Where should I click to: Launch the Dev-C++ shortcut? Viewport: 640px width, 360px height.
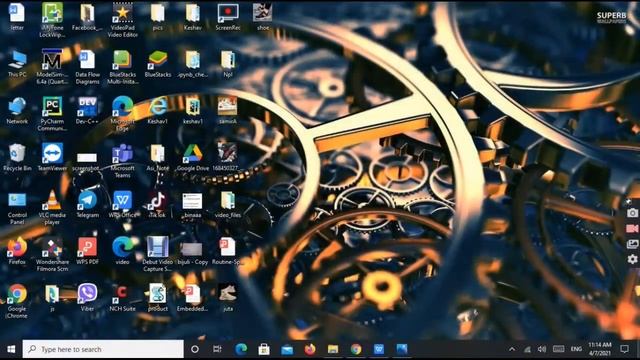(87, 110)
